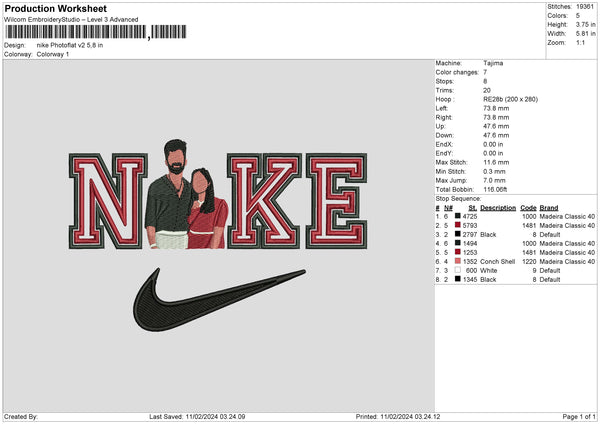Select the Min Stitch value 0.3 mm
The image size is (600, 424).
[x=494, y=171]
